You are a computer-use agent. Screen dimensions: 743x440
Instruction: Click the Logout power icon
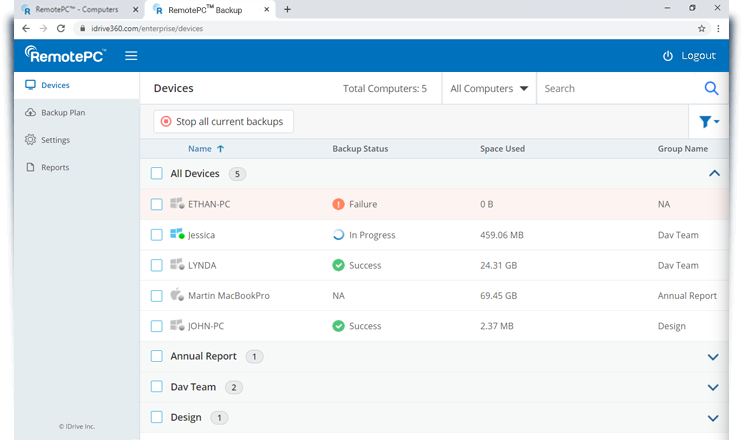(x=668, y=56)
